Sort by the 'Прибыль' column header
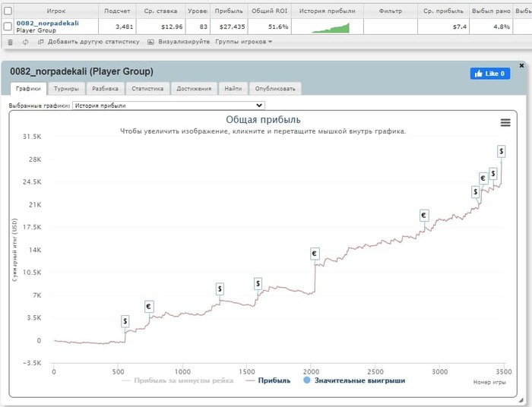This screenshot has height=407, width=532. click(229, 11)
